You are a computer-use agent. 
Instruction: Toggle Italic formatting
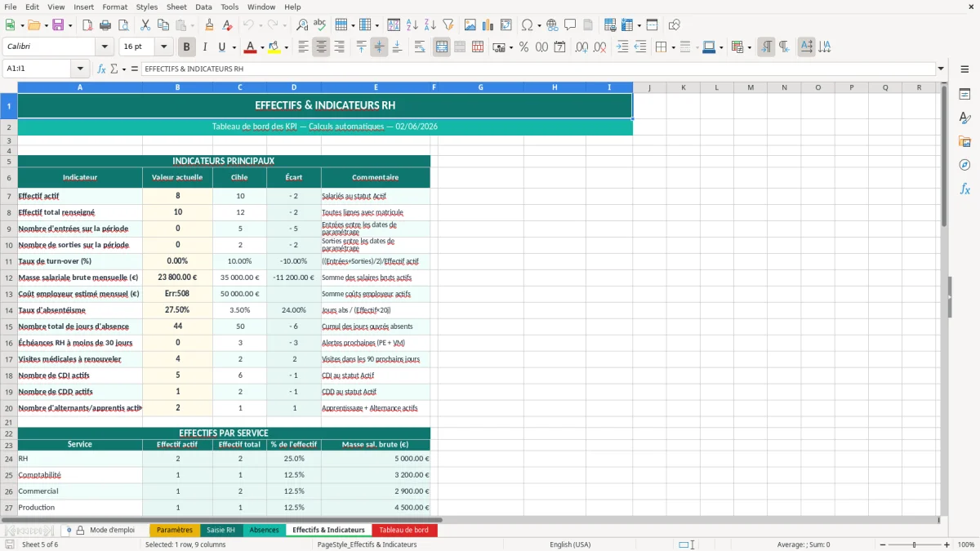click(x=204, y=47)
